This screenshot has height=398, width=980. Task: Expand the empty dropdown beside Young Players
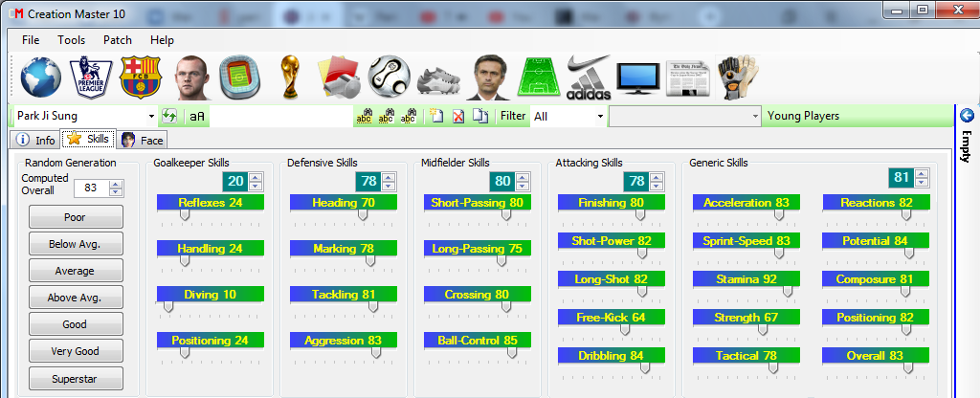click(x=755, y=116)
